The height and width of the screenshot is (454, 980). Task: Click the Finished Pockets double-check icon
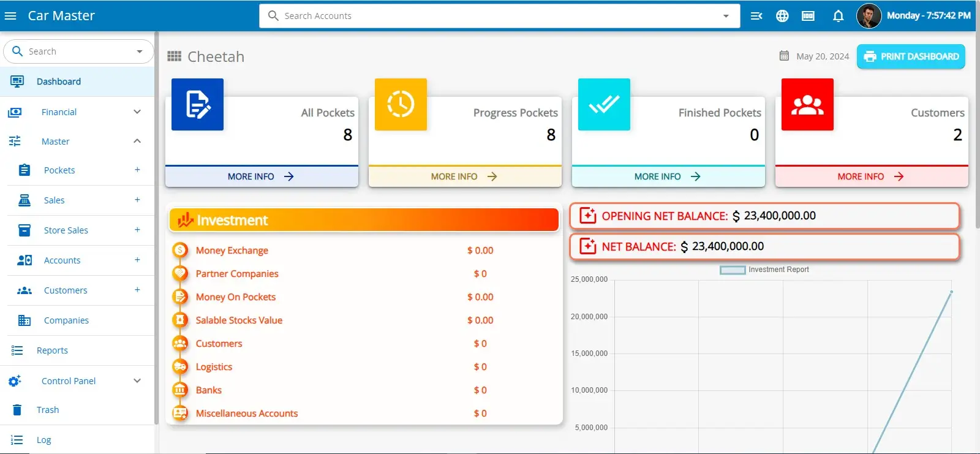point(604,104)
